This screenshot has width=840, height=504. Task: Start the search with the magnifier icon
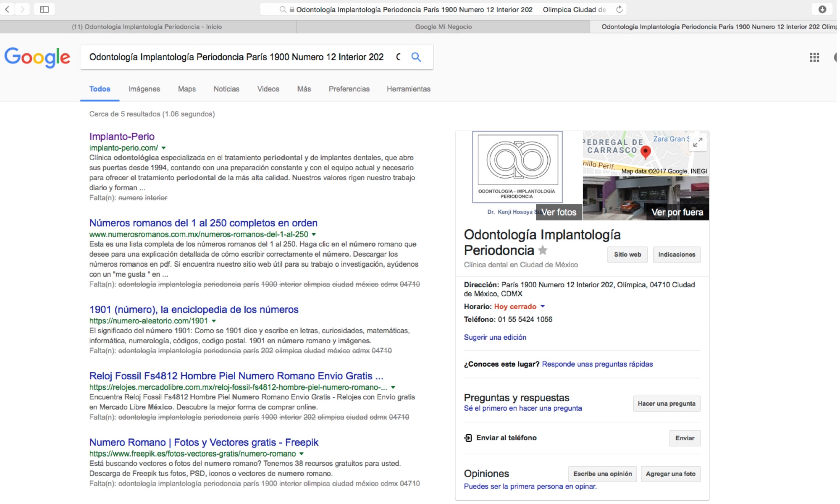[416, 57]
